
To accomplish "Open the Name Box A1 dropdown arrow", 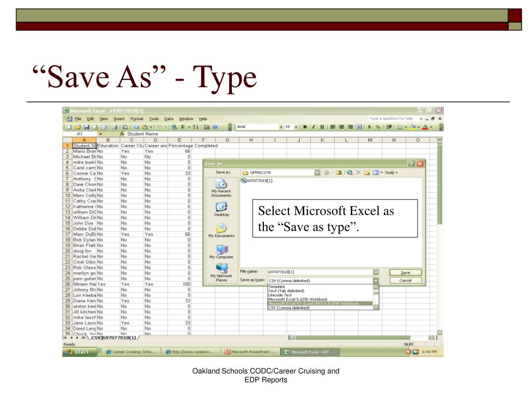I will [100, 134].
